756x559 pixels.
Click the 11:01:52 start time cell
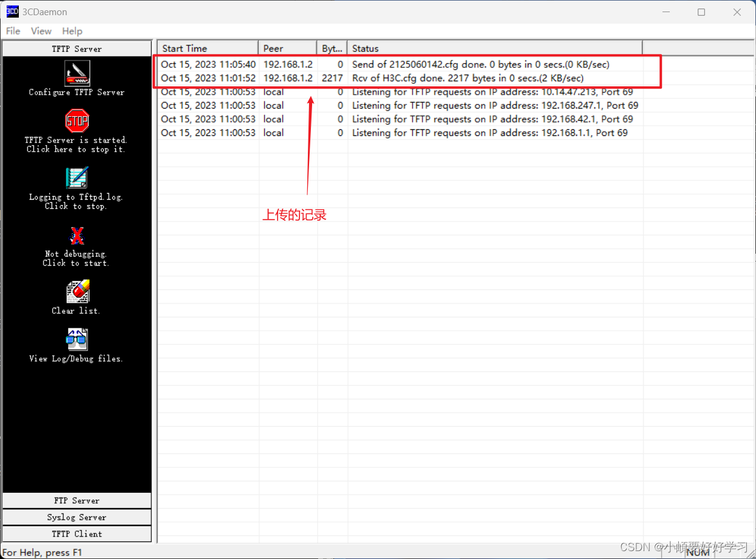point(208,78)
